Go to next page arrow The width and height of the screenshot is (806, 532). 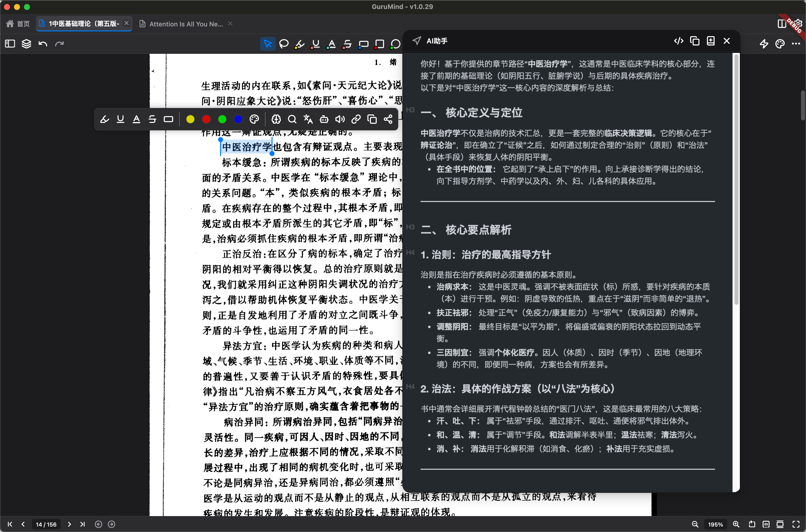[x=69, y=524]
